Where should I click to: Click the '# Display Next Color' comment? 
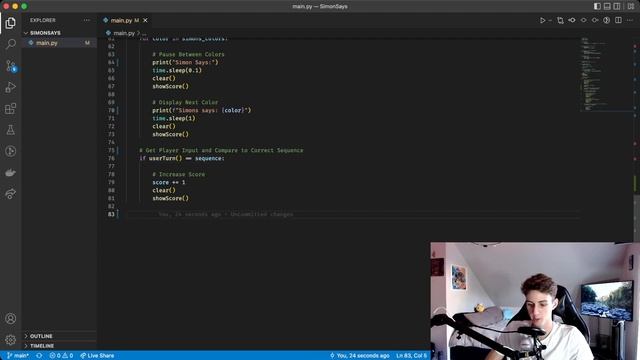point(185,102)
